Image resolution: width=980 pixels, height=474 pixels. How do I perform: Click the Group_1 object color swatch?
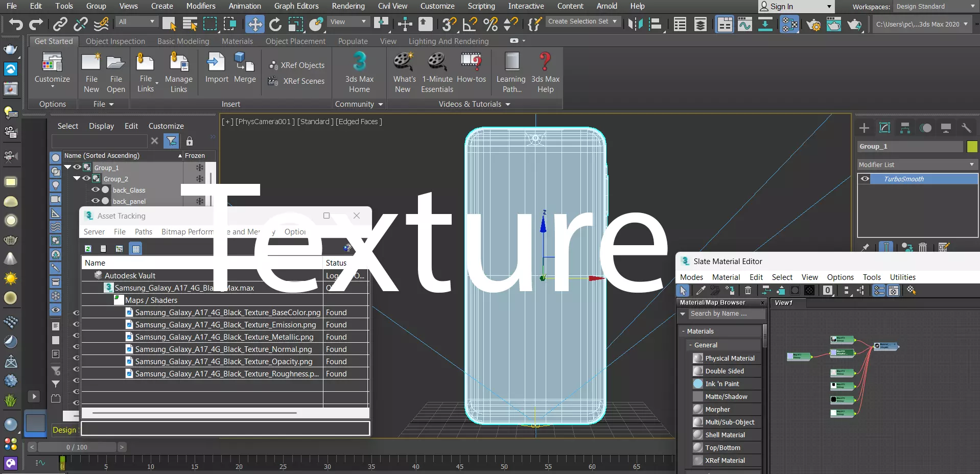click(972, 147)
